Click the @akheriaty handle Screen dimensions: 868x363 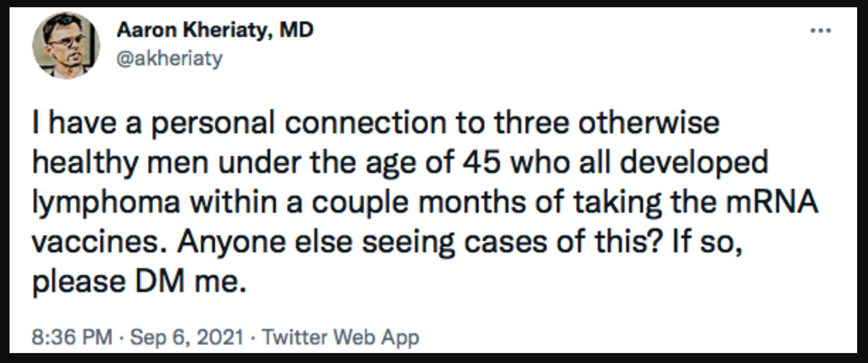click(170, 58)
